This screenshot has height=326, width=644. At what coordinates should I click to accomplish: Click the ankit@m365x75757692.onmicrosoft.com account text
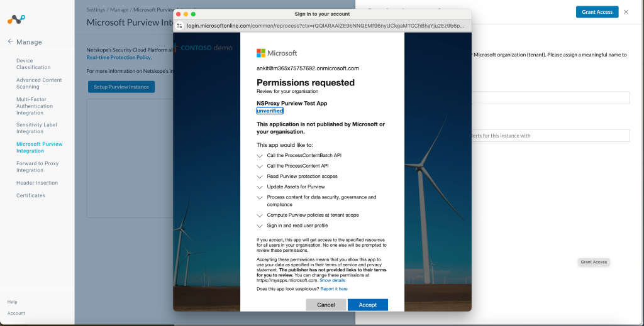click(x=308, y=68)
